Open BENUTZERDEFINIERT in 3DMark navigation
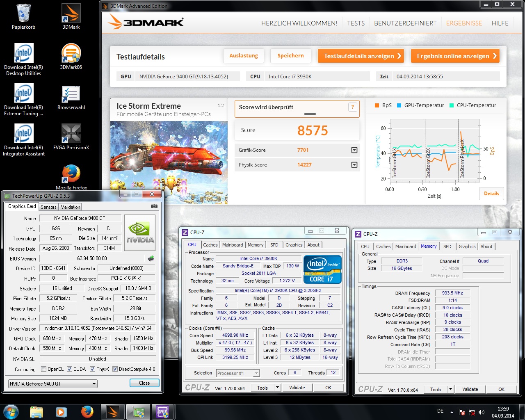 (405, 23)
